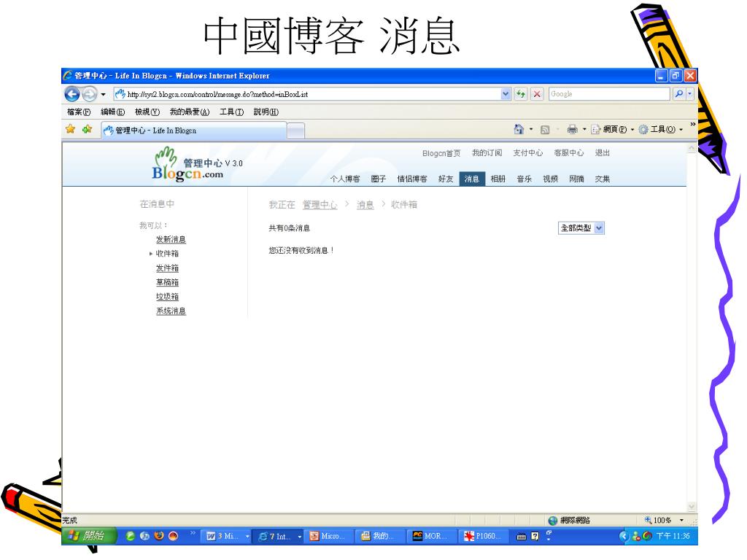Viewport: 747px width, 560px height.
Task: Switch to 情侣博客 tab
Action: (412, 179)
